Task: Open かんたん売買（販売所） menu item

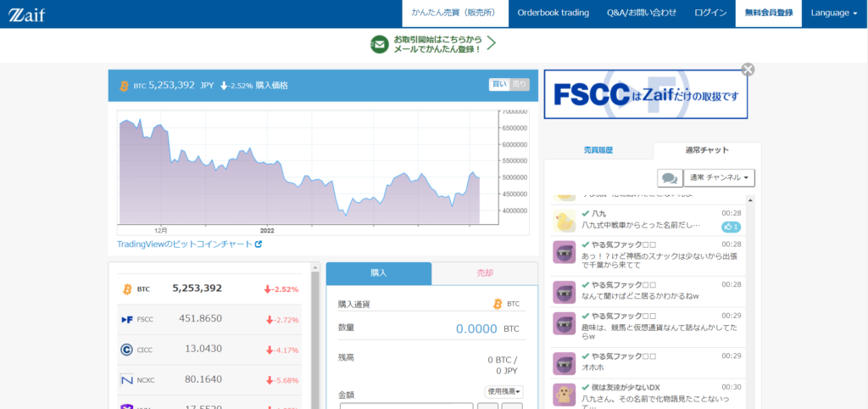Action: click(x=455, y=14)
